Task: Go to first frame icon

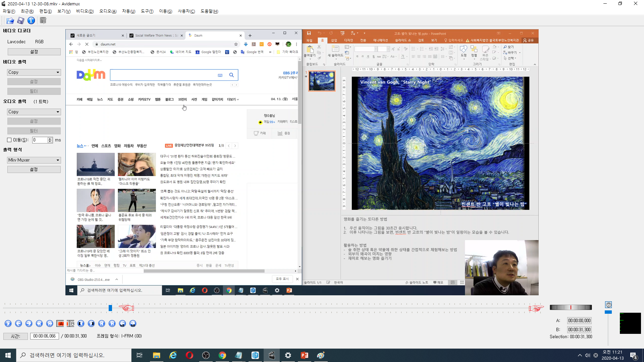Action: click(x=102, y=323)
